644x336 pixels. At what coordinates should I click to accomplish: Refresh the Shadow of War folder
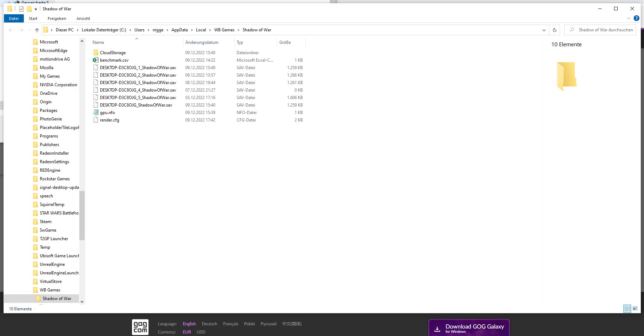click(554, 30)
